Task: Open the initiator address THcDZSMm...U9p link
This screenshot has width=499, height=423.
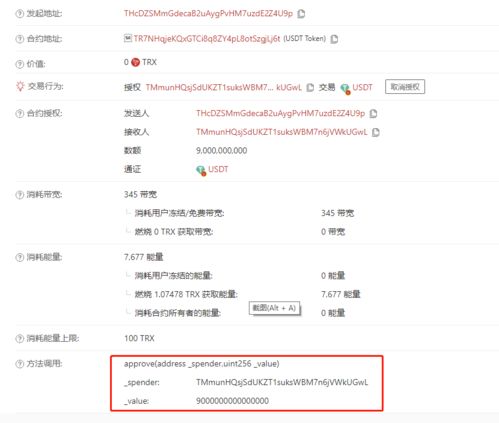Action: tap(208, 13)
